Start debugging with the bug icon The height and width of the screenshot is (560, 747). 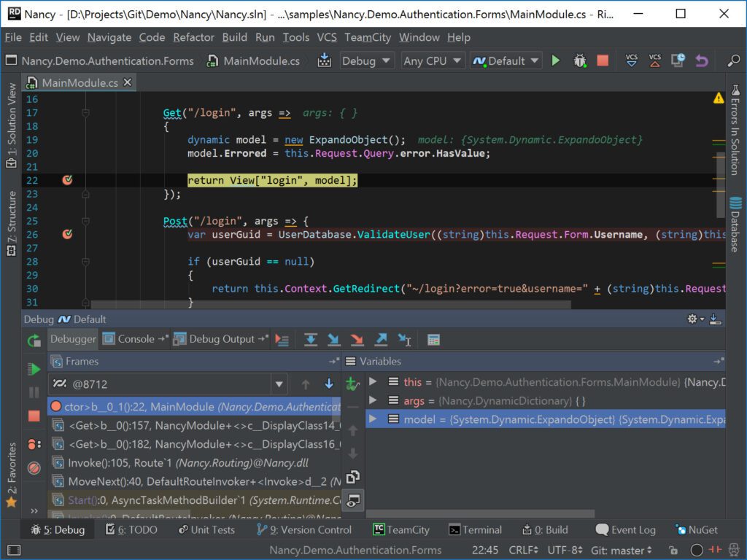pyautogui.click(x=579, y=61)
